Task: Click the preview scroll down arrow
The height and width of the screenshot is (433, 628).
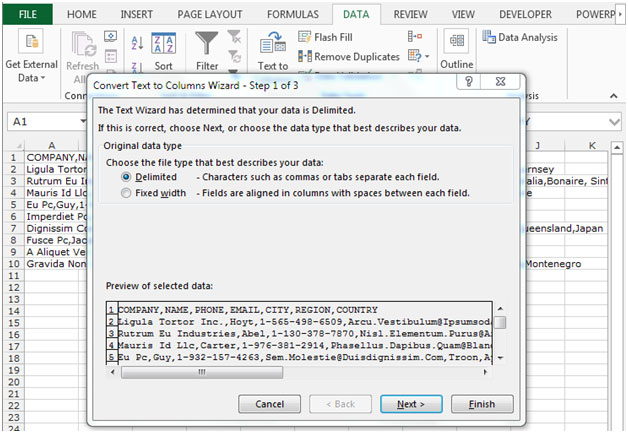Action: pos(500,358)
